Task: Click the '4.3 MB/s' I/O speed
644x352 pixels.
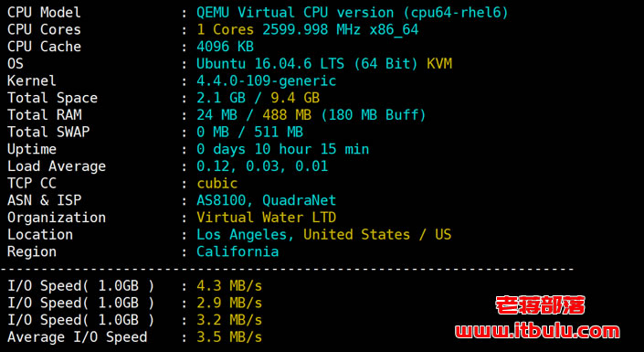Action: (229, 286)
